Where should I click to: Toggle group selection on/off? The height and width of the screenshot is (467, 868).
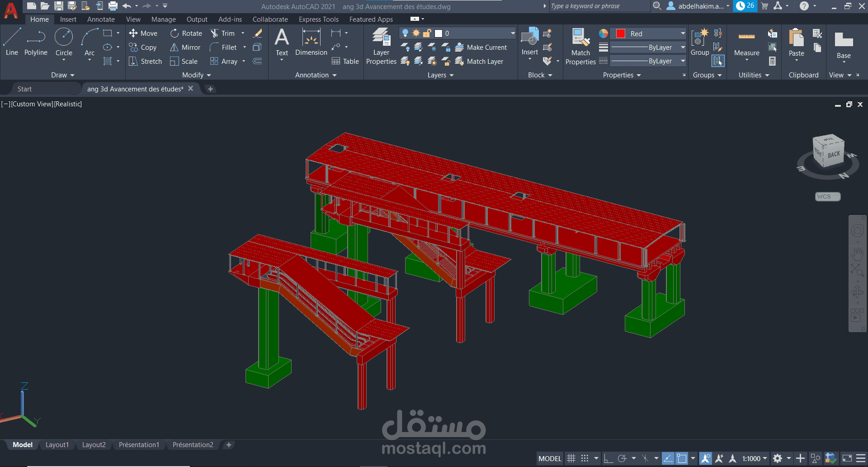click(x=718, y=61)
